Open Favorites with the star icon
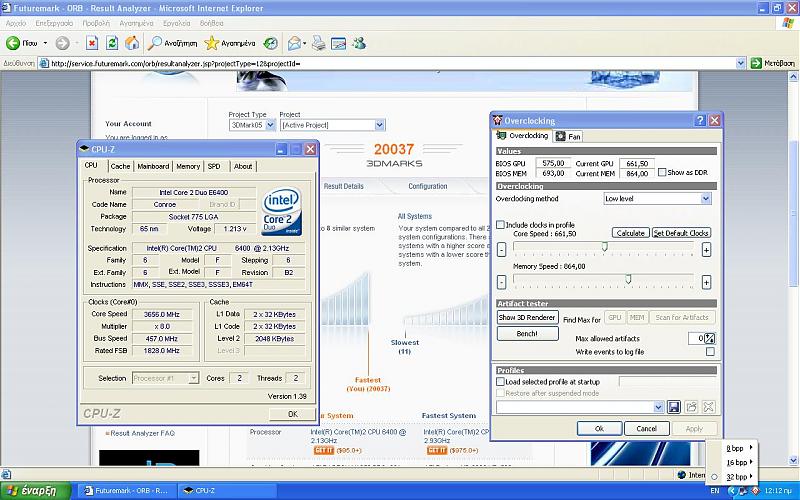 pyautogui.click(x=211, y=43)
